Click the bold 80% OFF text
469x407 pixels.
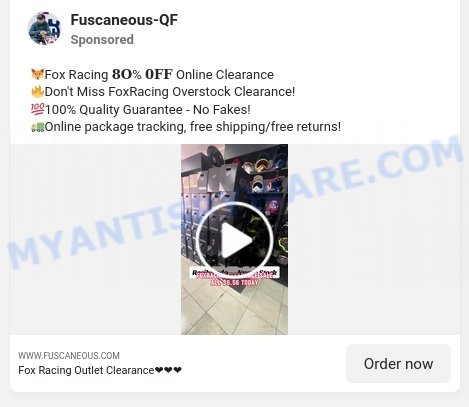(x=142, y=74)
